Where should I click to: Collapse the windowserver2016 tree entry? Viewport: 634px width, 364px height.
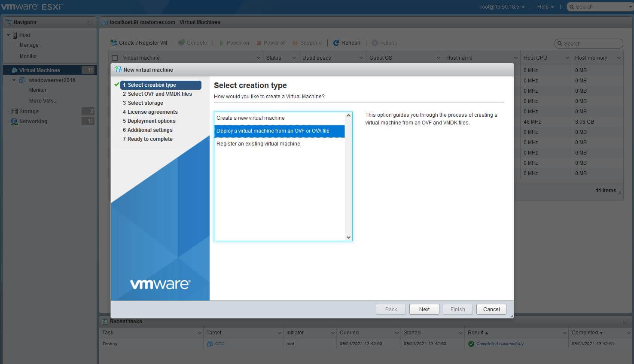[x=13, y=80]
